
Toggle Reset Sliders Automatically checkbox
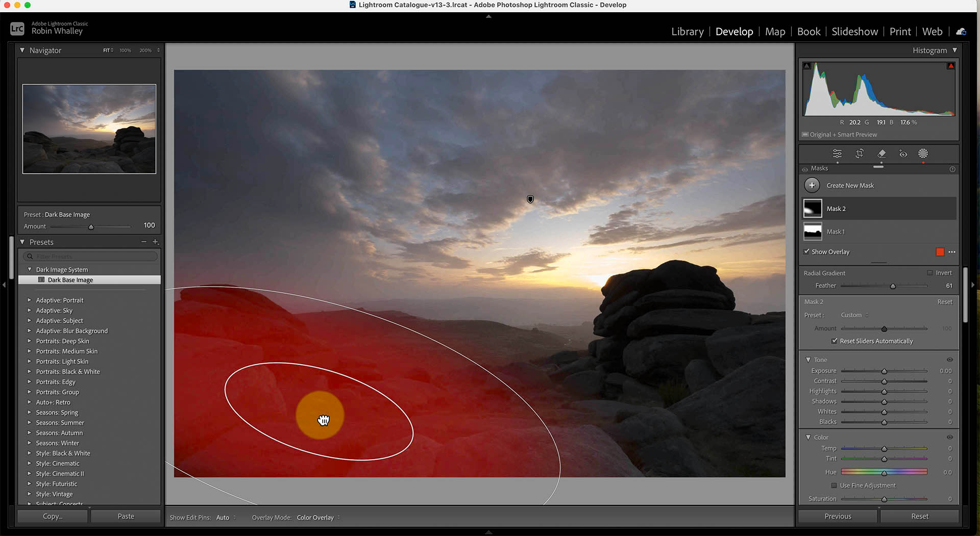(835, 341)
